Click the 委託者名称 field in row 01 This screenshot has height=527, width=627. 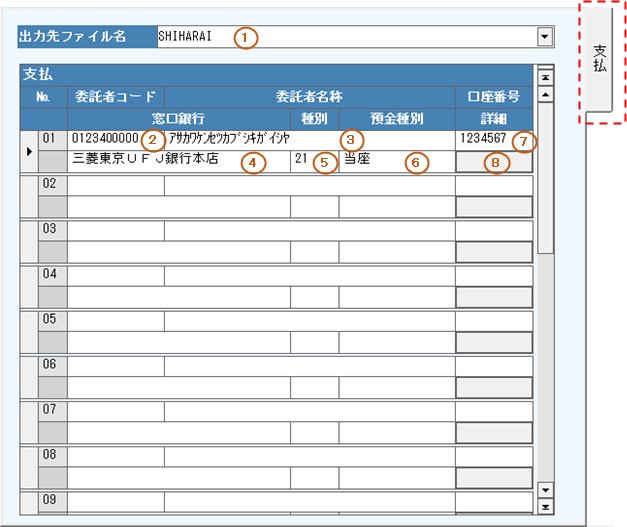[309, 138]
